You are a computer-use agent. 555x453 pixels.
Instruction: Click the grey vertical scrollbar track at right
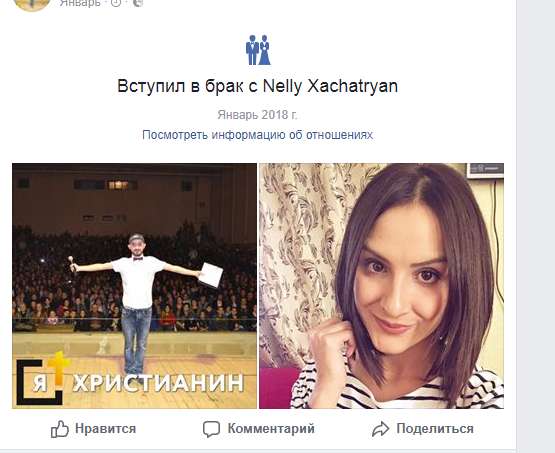tap(535, 226)
